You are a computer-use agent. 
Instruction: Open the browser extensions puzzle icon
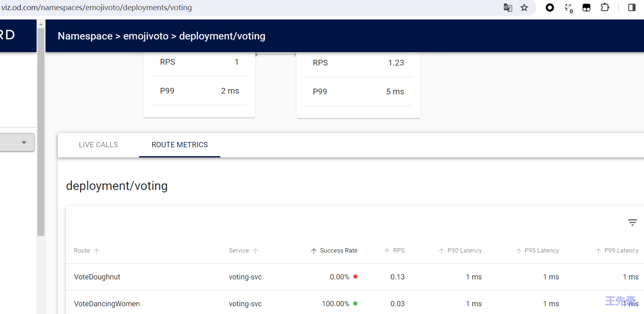pyautogui.click(x=605, y=8)
